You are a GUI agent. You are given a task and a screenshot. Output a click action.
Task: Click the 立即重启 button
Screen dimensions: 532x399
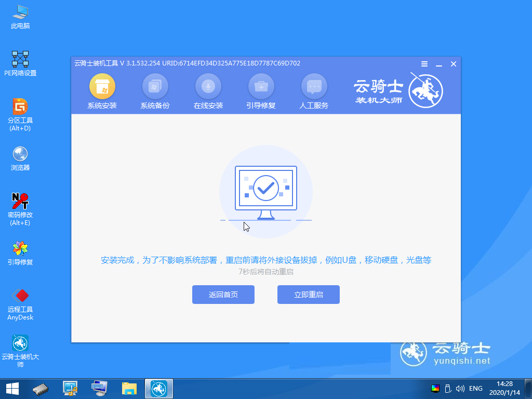[x=309, y=295]
